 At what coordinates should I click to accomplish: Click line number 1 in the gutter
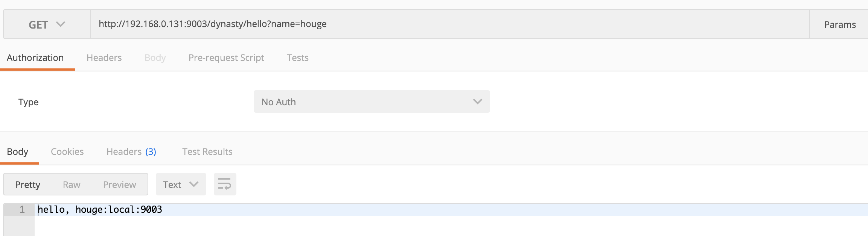[x=22, y=209]
